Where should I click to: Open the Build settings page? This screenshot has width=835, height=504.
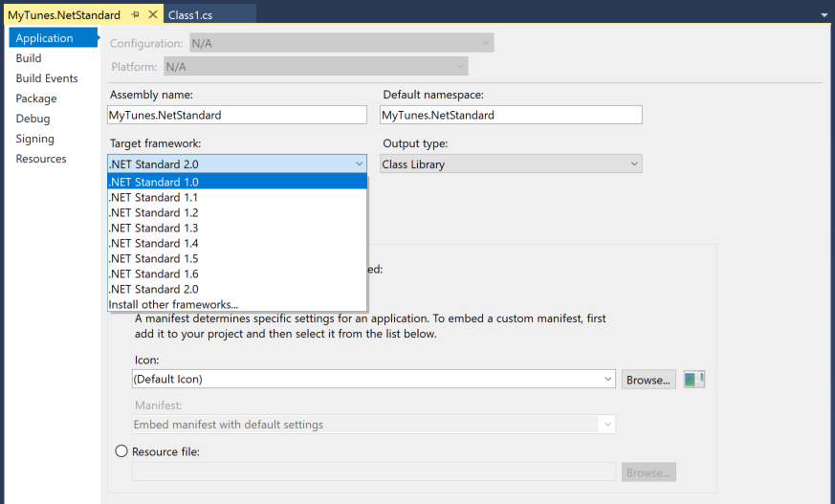(29, 58)
